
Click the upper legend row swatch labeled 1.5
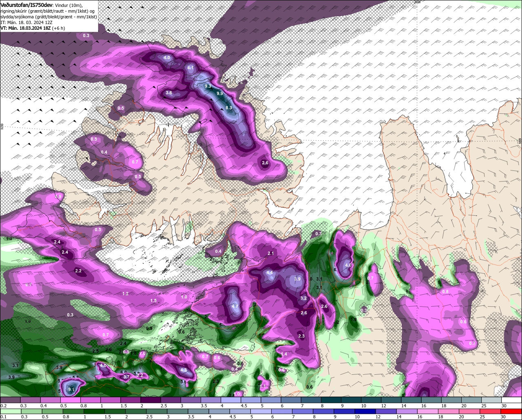point(130,400)
